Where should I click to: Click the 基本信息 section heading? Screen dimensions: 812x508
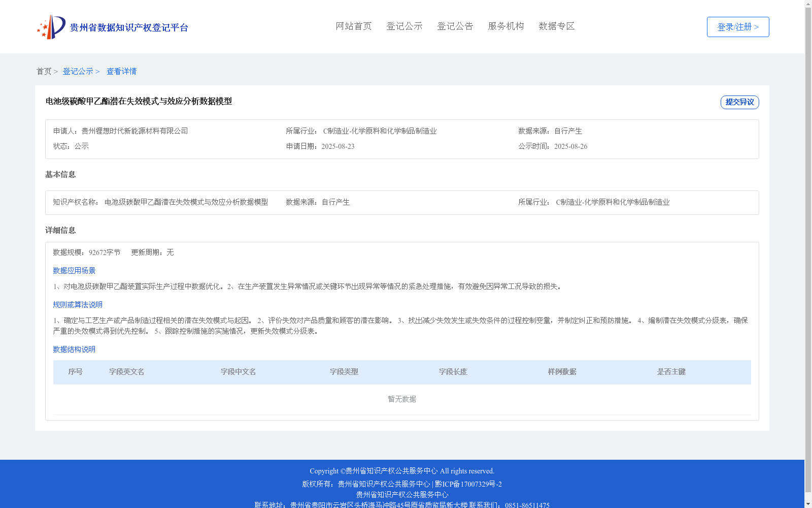coord(60,174)
